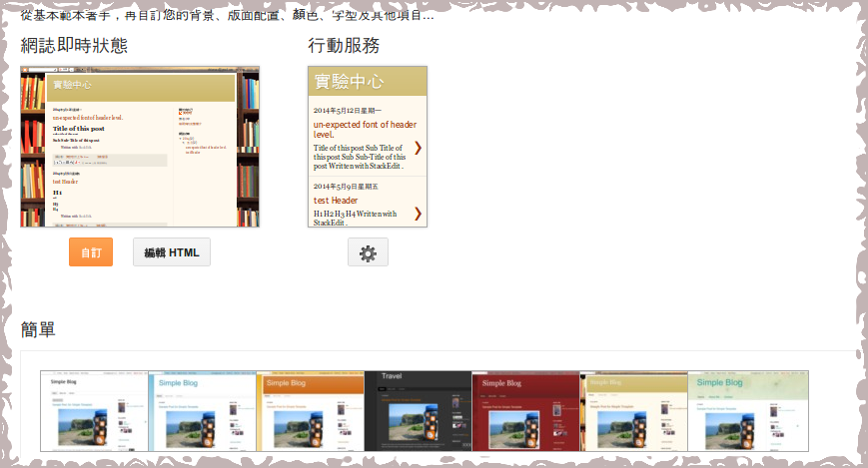Select the light blue Simple Blog template
This screenshot has height=468, width=868.
[x=202, y=411]
